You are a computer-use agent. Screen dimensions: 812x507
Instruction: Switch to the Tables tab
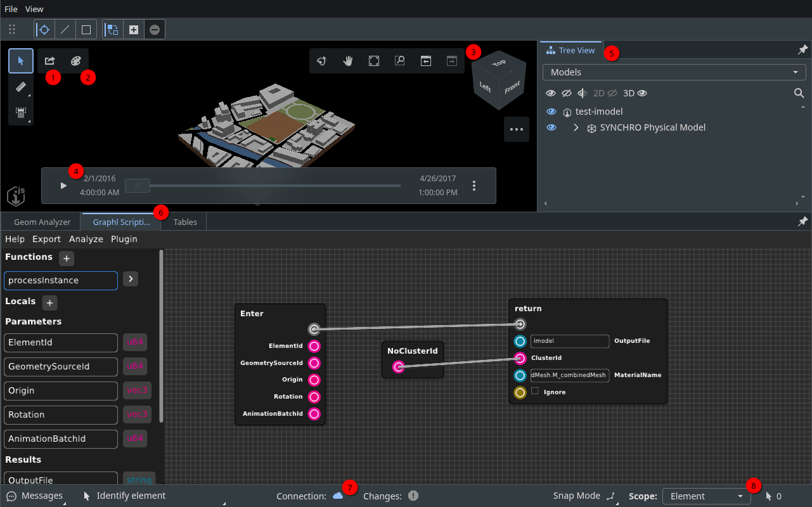(184, 222)
